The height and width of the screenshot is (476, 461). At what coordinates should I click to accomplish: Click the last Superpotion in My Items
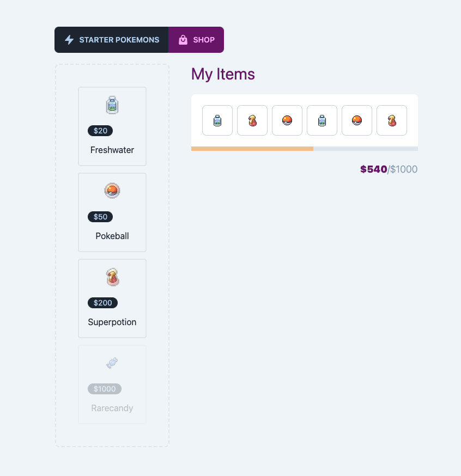tap(391, 120)
